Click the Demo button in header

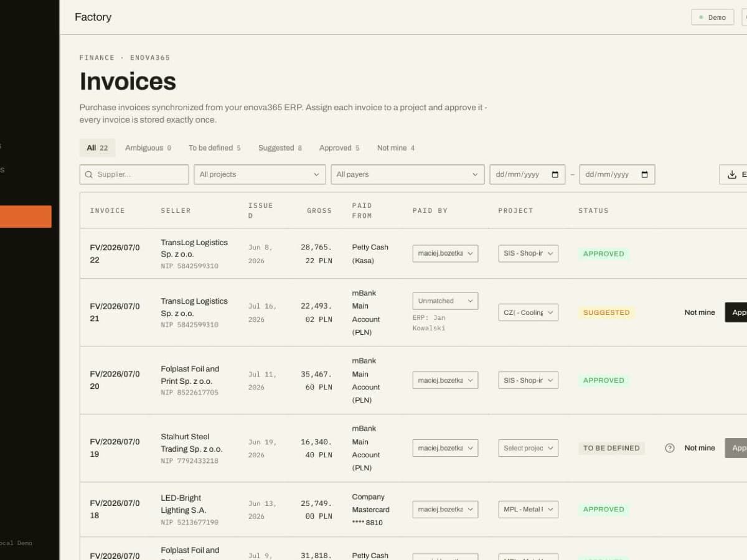point(712,17)
